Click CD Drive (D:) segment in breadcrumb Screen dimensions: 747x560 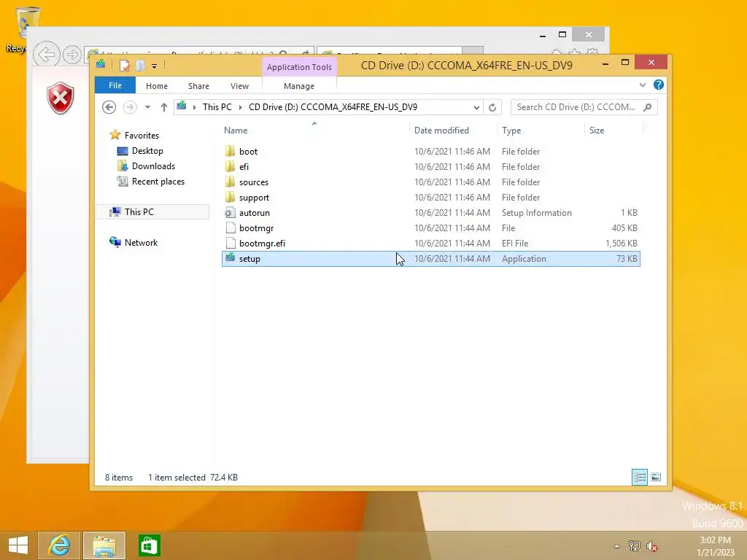coord(333,107)
